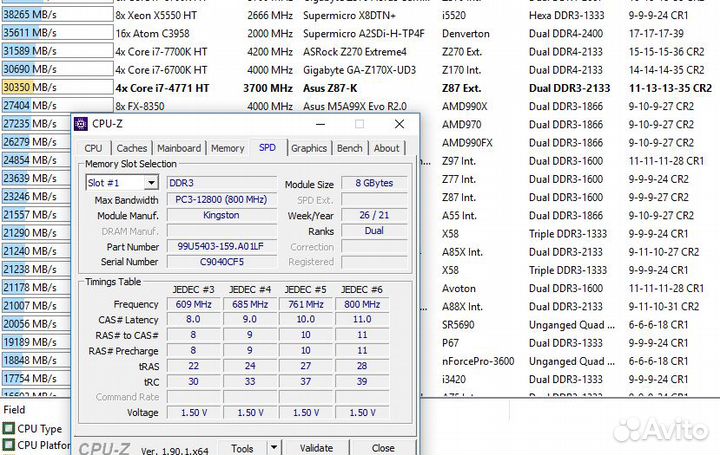Toggle the CPU Type field checkbox
The image size is (720, 455).
(x=9, y=428)
